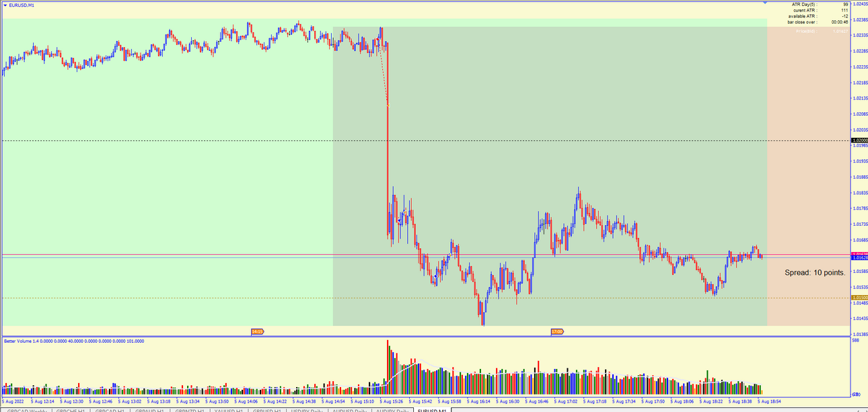Click the 1.01385 price on the scale

860,333
